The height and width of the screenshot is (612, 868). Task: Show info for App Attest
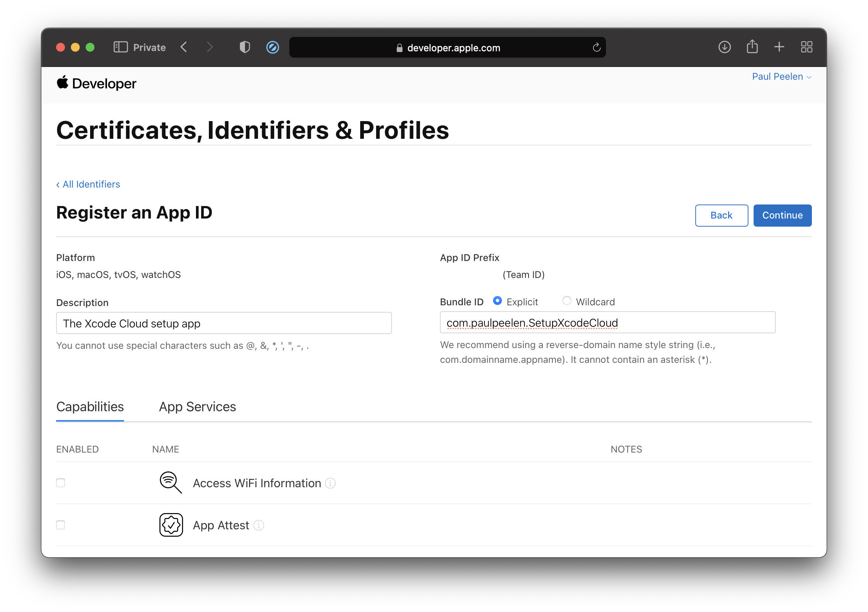click(259, 525)
